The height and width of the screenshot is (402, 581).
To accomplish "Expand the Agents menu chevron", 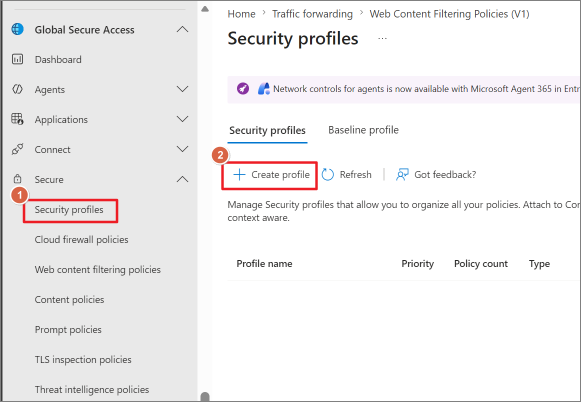I will tap(182, 89).
